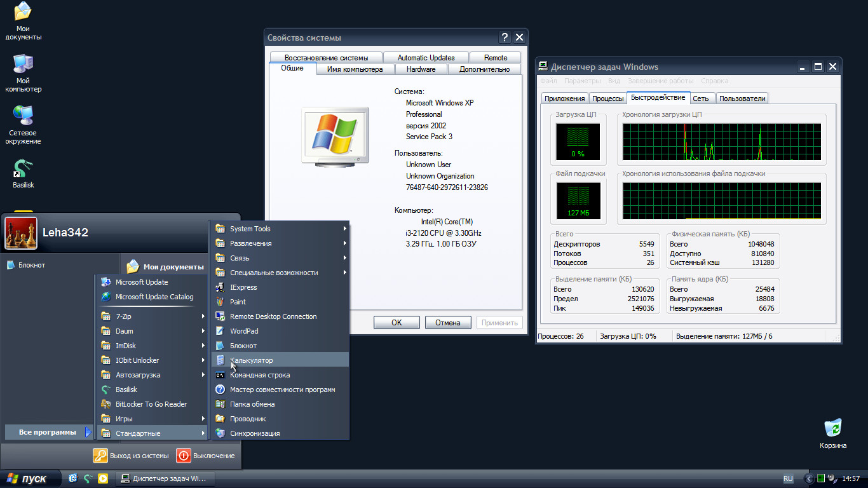The height and width of the screenshot is (488, 868).
Task: Click OK in Свойства системы
Action: tap(397, 323)
